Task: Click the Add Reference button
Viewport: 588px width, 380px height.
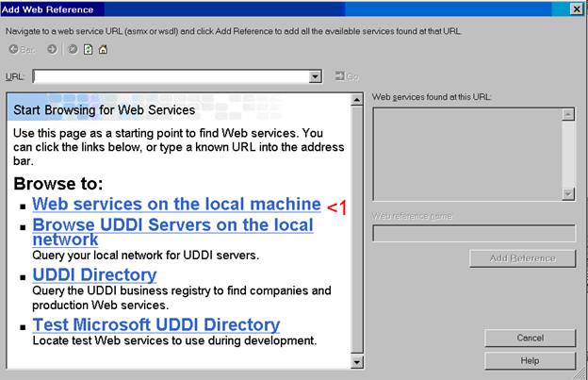Action: (x=522, y=258)
